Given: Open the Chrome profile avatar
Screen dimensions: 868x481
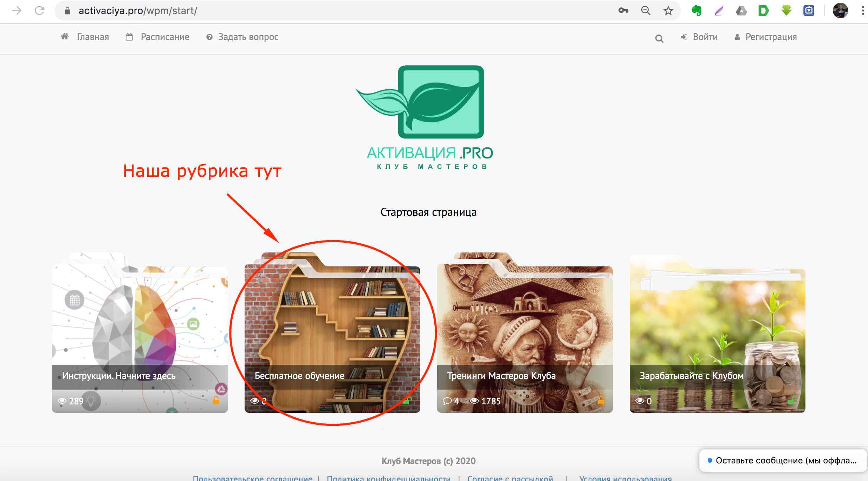Looking at the screenshot, I should click(x=840, y=11).
